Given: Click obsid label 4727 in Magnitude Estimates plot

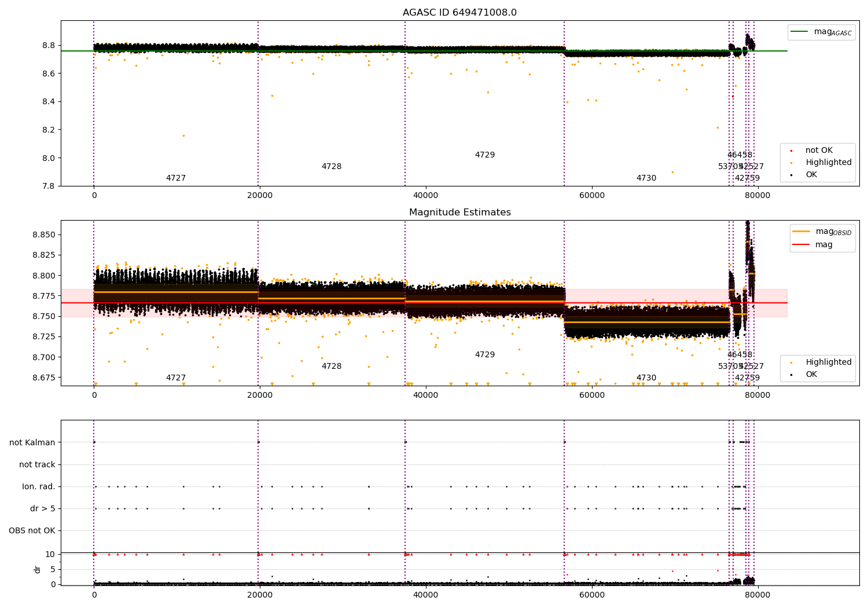Looking at the screenshot, I should [x=176, y=378].
